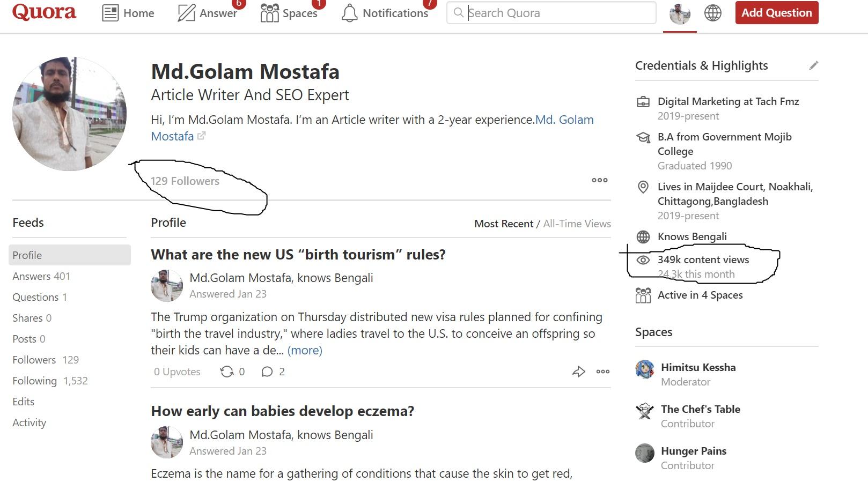This screenshot has width=868, height=482.
Task: Open the '...' menu under the first answer
Action: point(602,372)
